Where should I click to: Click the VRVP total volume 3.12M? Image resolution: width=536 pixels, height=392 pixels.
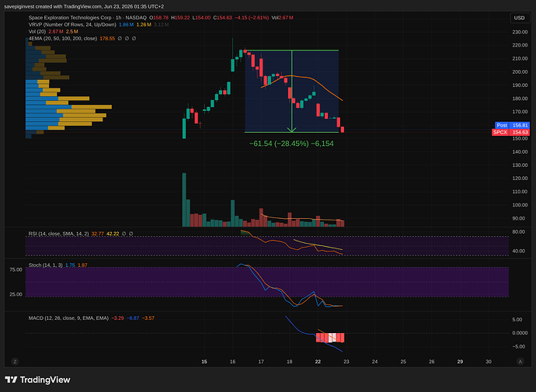click(x=161, y=25)
